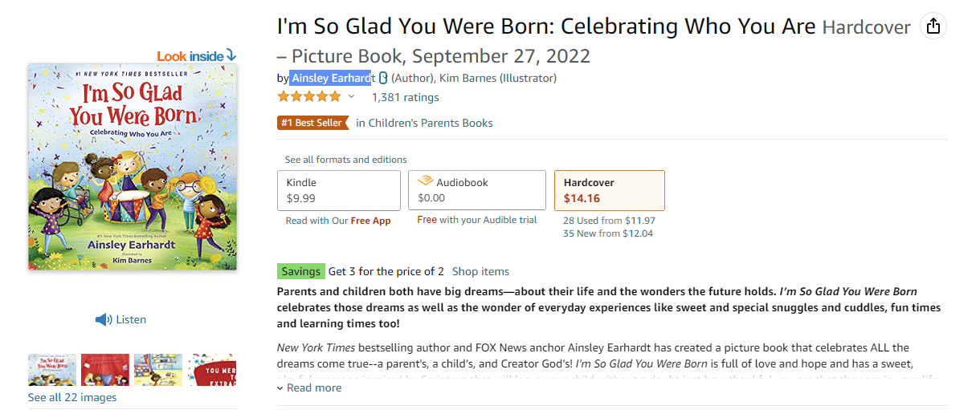The height and width of the screenshot is (410, 980).
Task: Open the first small thumbnail image
Action: click(x=52, y=369)
